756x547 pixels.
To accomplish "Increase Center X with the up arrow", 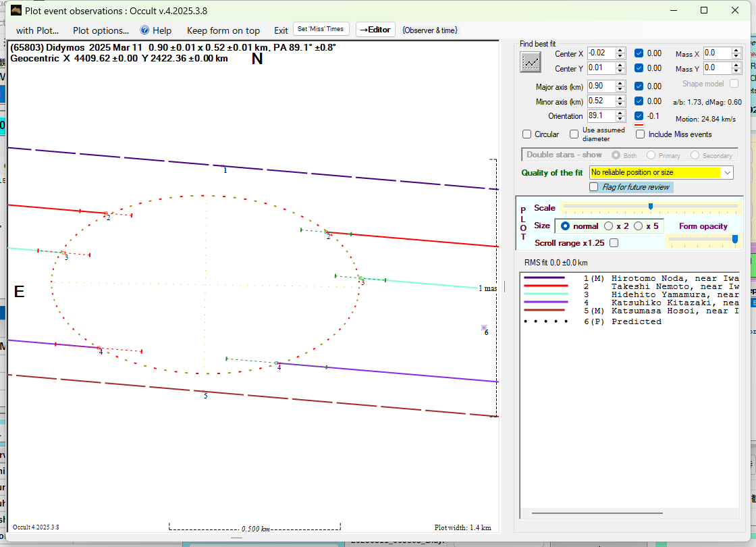I will coord(620,50).
